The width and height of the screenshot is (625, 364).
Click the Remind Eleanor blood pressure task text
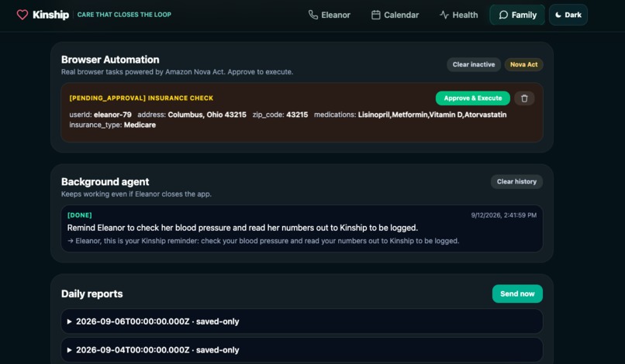(x=243, y=228)
